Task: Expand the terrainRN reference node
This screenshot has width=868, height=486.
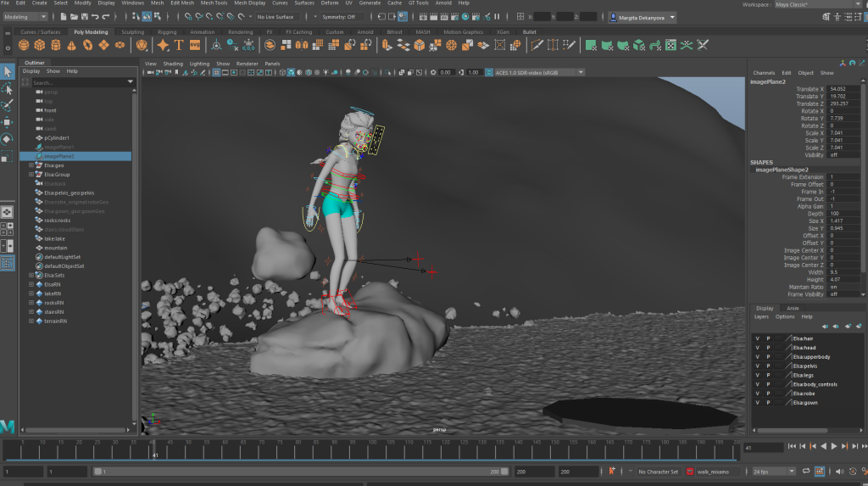Action: [x=31, y=321]
